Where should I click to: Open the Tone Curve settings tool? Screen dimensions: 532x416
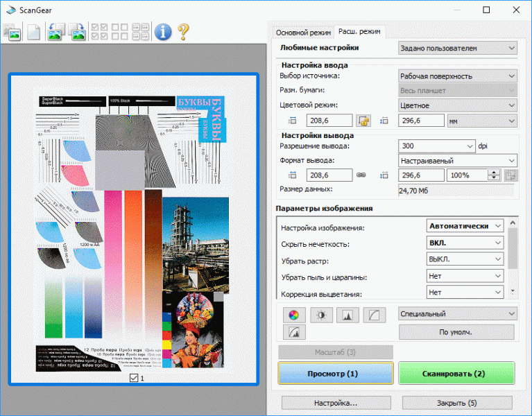(375, 314)
